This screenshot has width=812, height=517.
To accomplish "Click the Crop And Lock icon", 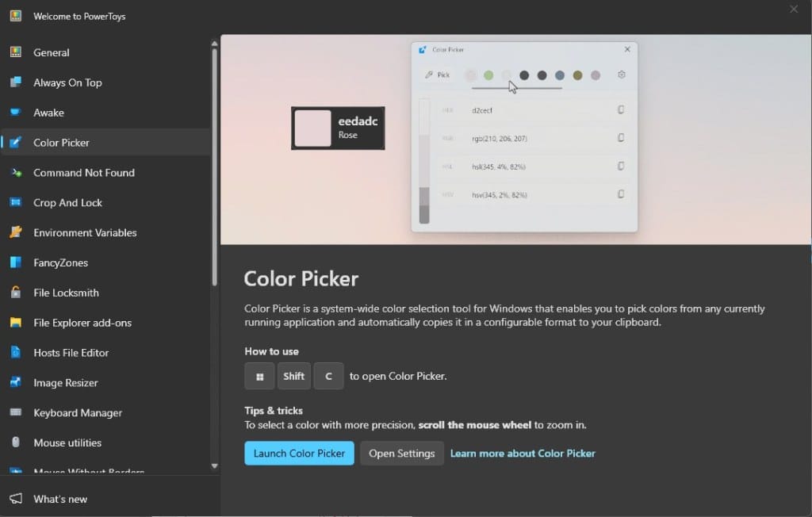I will (15, 203).
